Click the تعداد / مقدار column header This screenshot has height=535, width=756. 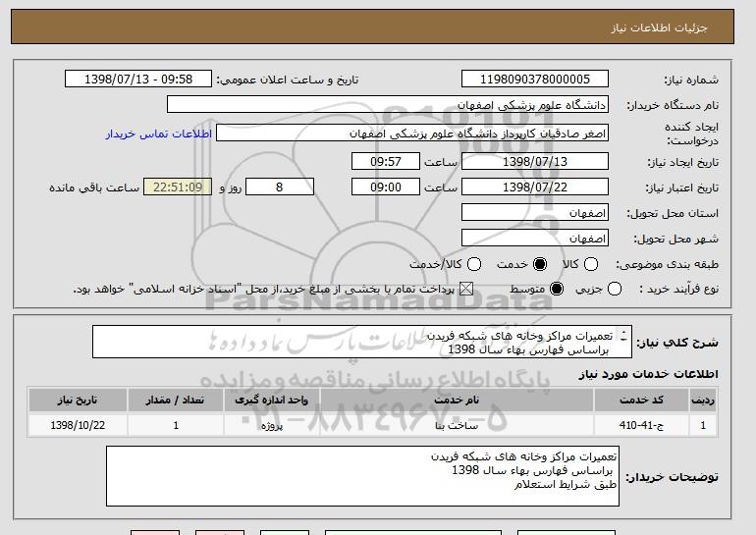coord(176,401)
